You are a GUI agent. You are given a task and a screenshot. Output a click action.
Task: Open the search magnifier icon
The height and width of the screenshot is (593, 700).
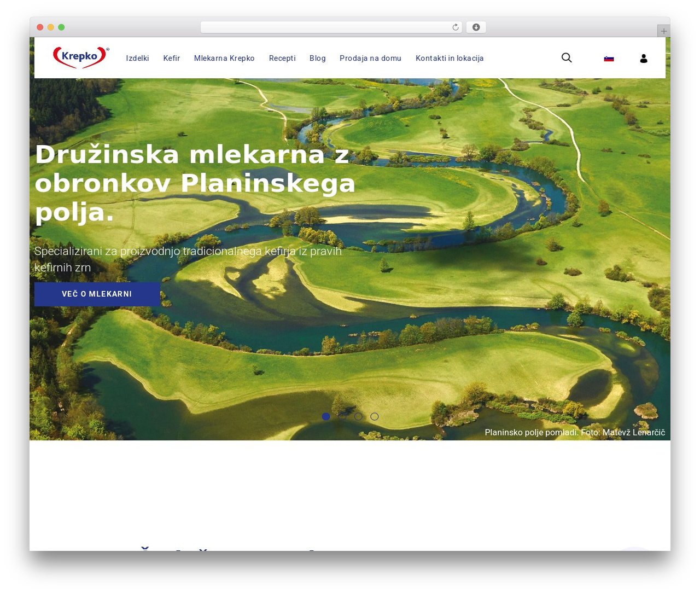[x=567, y=57]
